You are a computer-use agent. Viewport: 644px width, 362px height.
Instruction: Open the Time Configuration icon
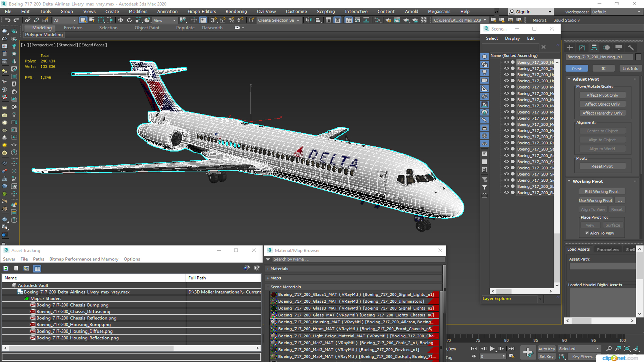(512, 356)
